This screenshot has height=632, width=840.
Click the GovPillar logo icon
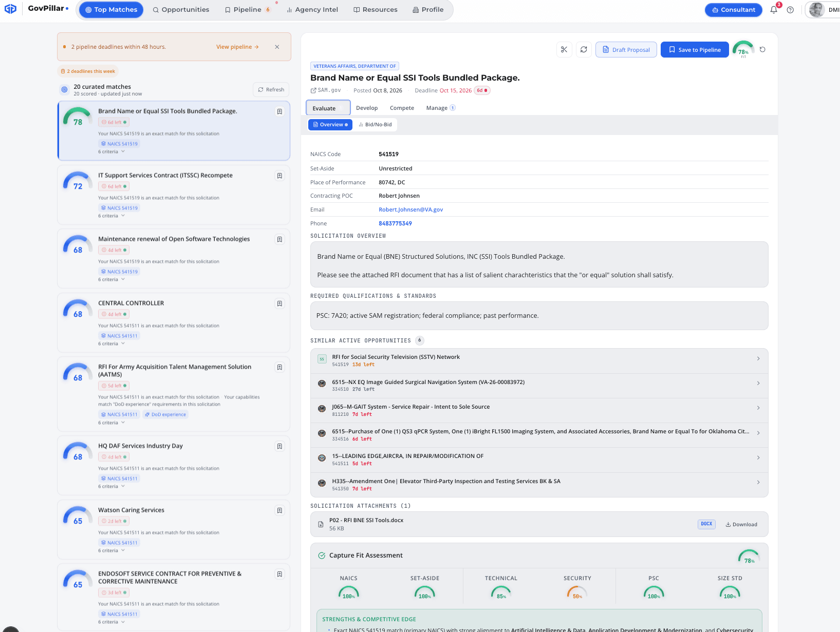coord(10,9)
